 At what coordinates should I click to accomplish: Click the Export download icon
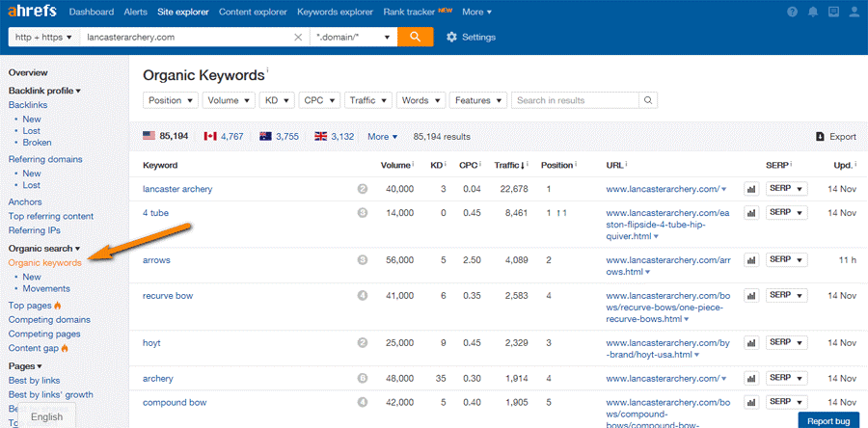(821, 137)
